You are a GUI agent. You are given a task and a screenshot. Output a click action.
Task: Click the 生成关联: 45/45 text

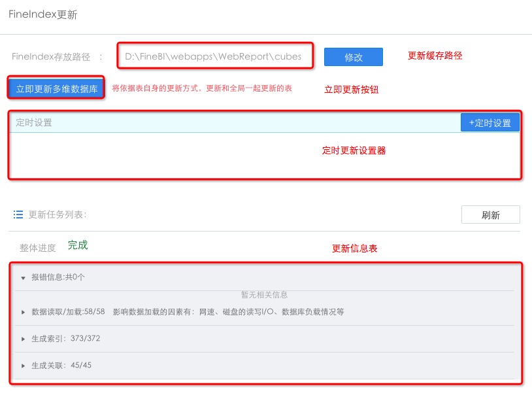tap(61, 366)
